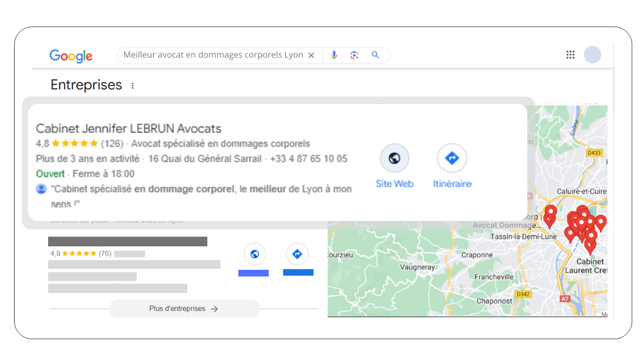Click the website globe icon of second listing

(x=254, y=254)
